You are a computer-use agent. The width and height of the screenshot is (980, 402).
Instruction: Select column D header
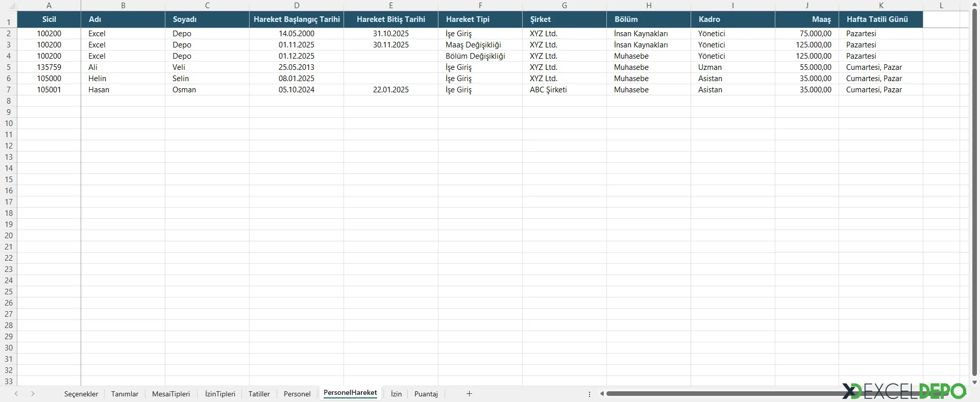point(297,6)
